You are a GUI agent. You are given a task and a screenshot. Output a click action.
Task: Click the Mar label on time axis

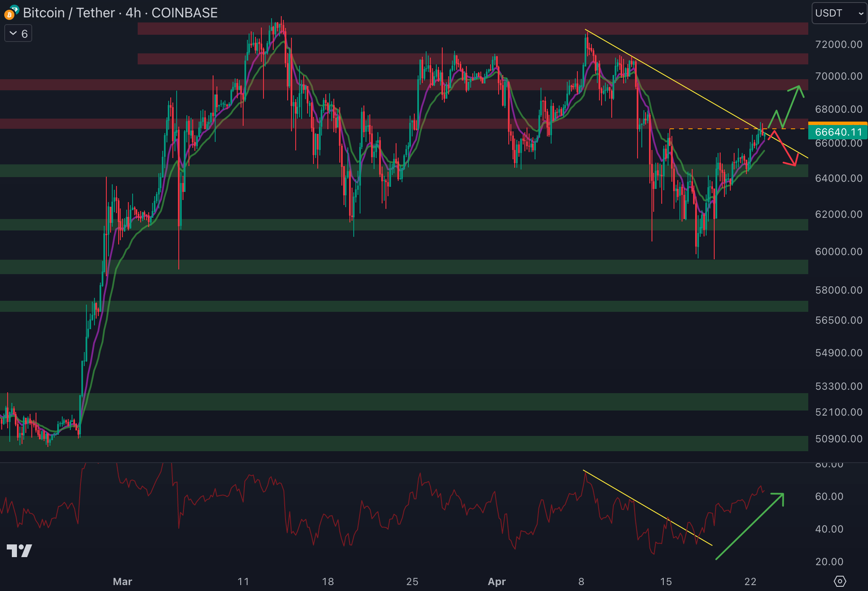(x=122, y=581)
